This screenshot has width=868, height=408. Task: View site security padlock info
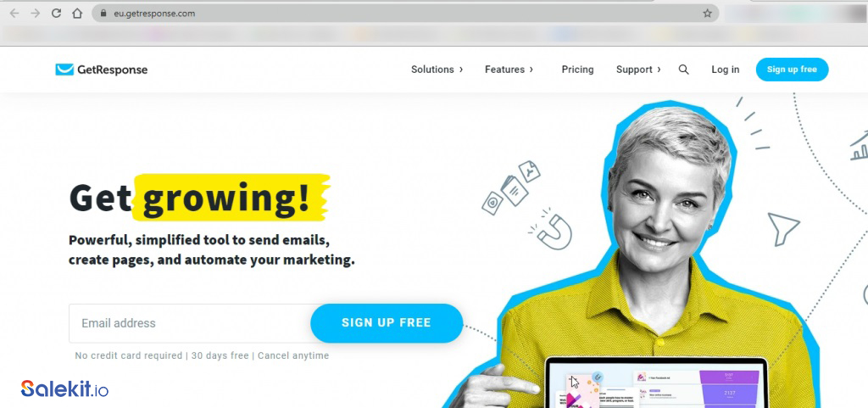click(x=103, y=14)
